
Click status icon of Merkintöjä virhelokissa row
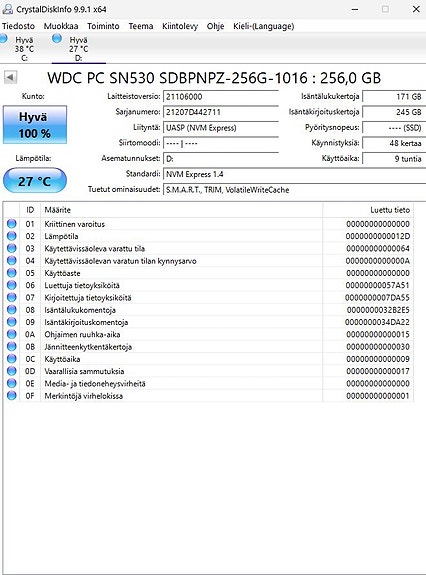coord(12,396)
